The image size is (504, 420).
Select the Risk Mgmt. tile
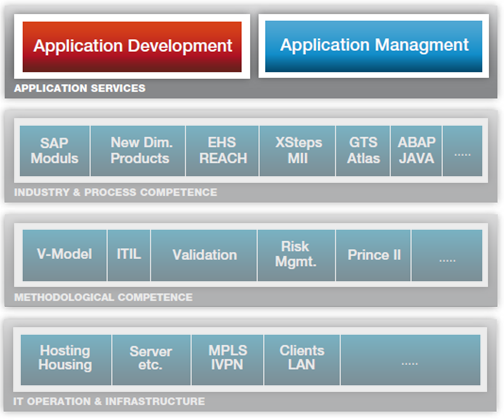point(296,255)
